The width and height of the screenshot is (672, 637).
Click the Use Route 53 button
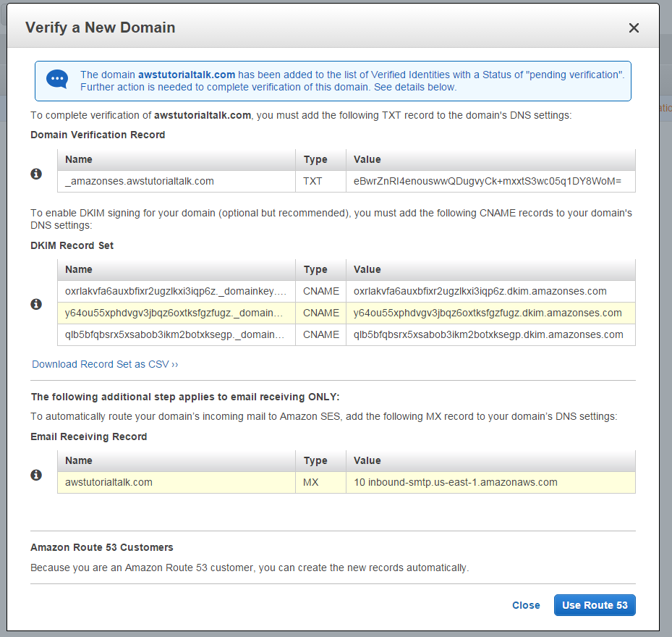(595, 605)
